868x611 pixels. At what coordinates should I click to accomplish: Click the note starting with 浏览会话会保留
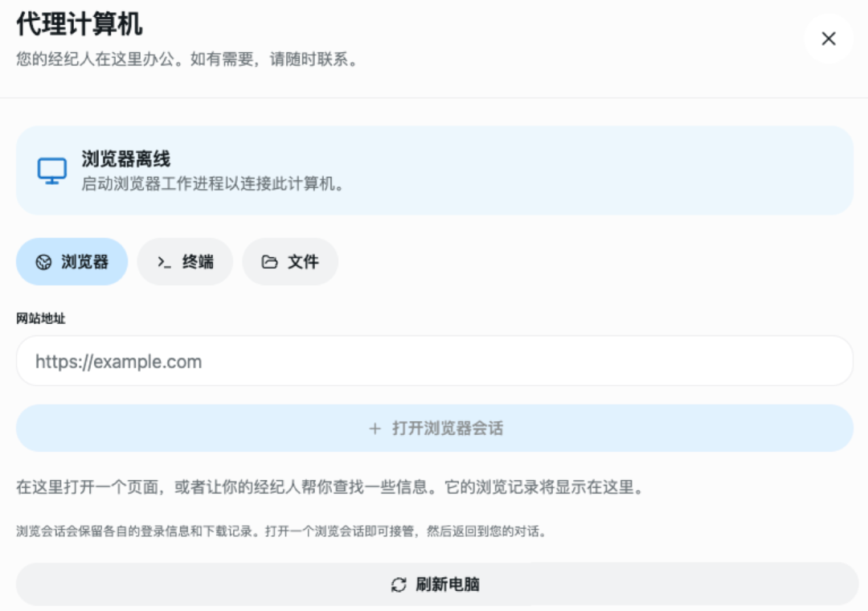[x=282, y=531]
